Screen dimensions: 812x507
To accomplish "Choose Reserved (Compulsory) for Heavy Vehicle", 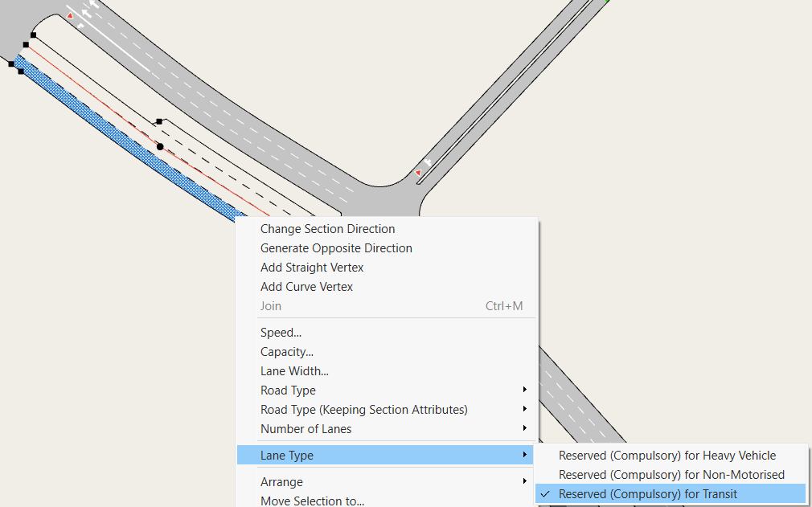I will (x=666, y=456).
